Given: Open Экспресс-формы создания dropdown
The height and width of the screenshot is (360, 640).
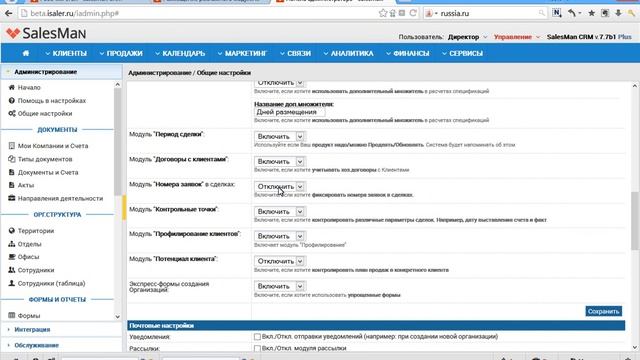Looking at the screenshot, I should 279,286.
